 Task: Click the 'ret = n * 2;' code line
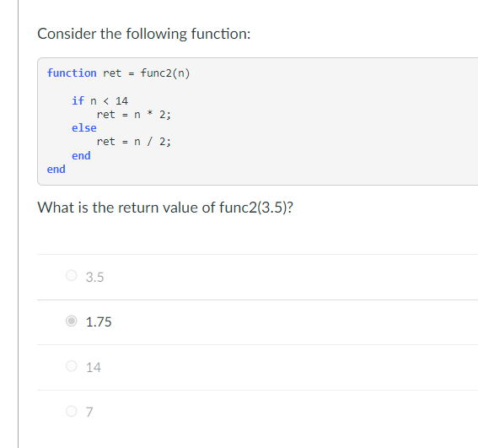(134, 115)
